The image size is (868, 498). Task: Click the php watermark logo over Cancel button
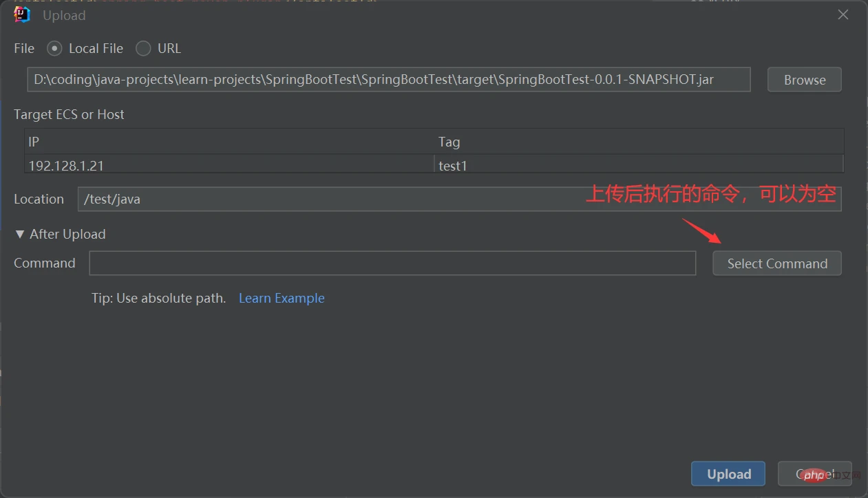tap(816, 475)
